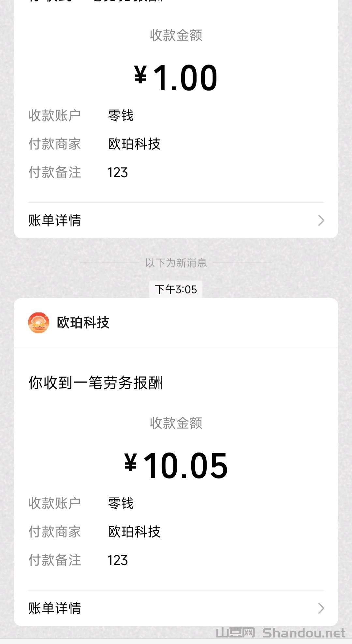Click the 以下为新消息 divider text
This screenshot has height=644, width=352.
click(176, 263)
